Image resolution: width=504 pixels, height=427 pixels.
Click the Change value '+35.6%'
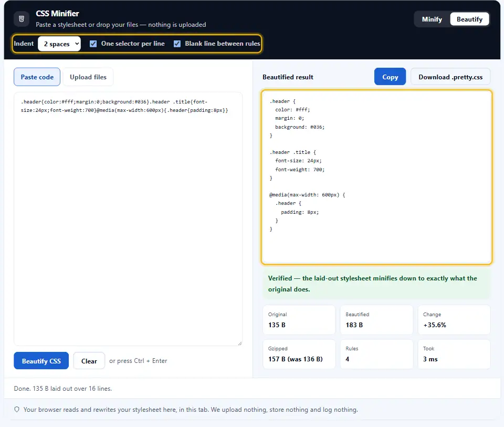pos(435,325)
